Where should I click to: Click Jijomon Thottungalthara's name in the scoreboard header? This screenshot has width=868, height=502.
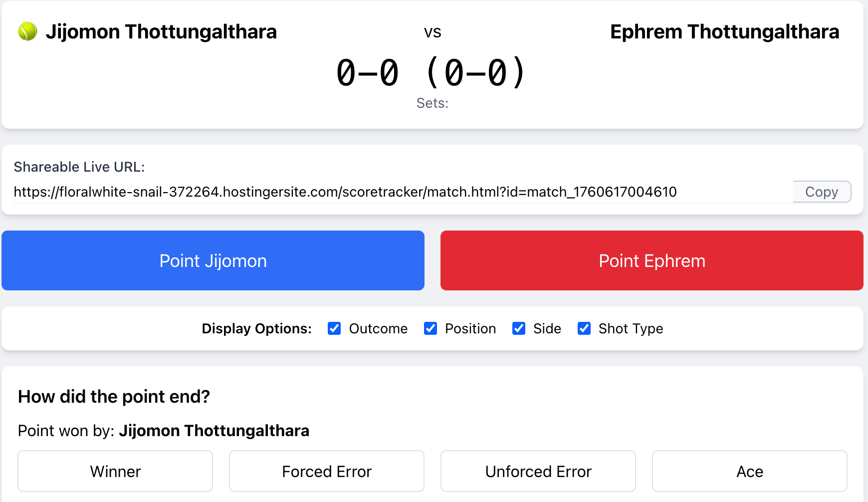161,31
